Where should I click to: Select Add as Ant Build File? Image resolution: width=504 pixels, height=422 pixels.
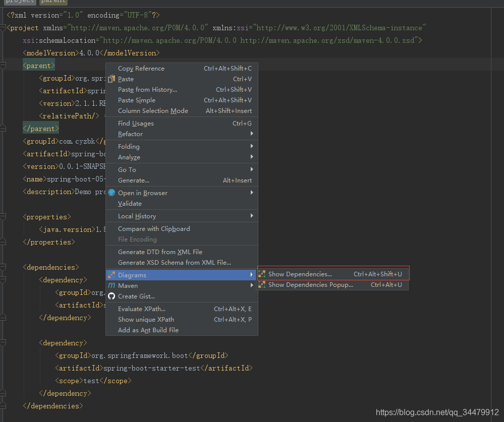182,330
